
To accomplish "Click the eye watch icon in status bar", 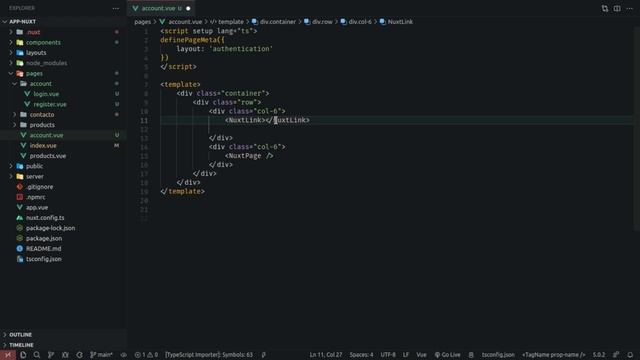I will [x=124, y=355].
